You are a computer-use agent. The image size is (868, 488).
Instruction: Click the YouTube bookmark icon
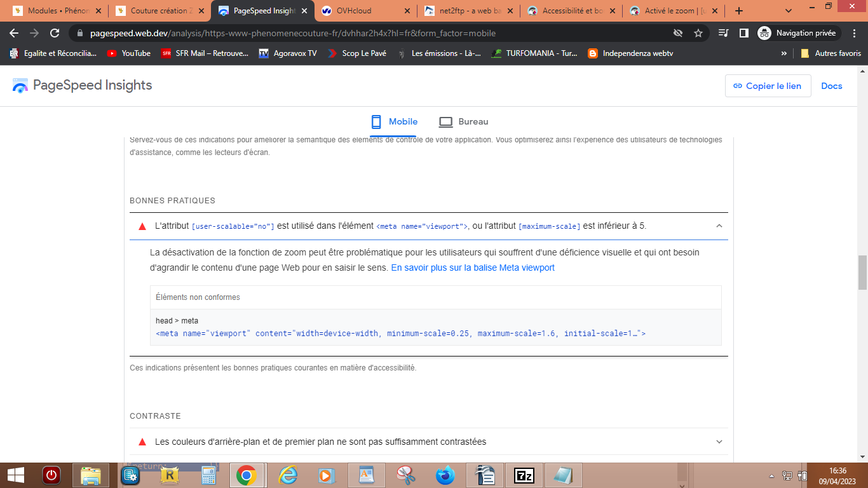112,53
